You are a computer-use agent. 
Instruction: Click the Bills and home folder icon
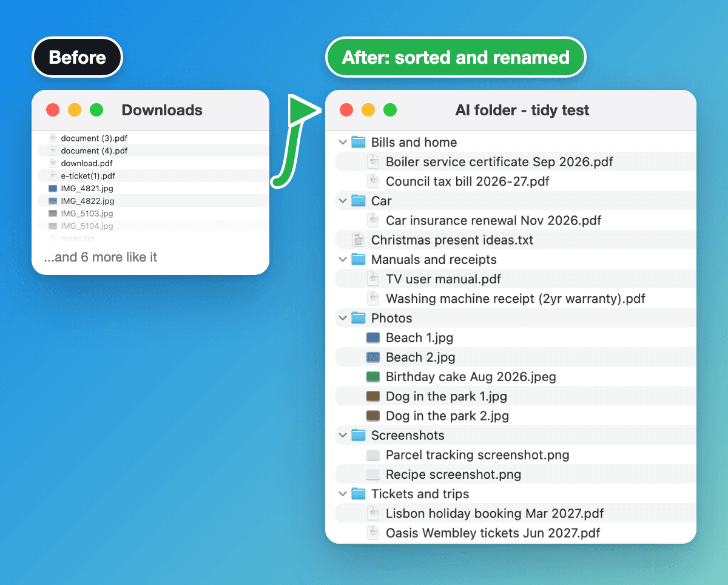coord(359,143)
